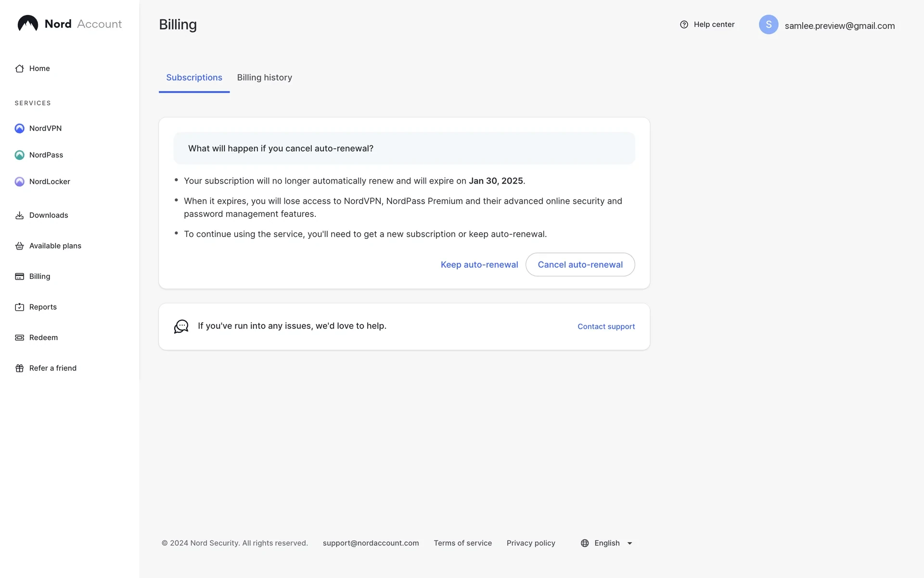Click support@nordaccount.com email link
This screenshot has height=578, width=924.
click(371, 543)
